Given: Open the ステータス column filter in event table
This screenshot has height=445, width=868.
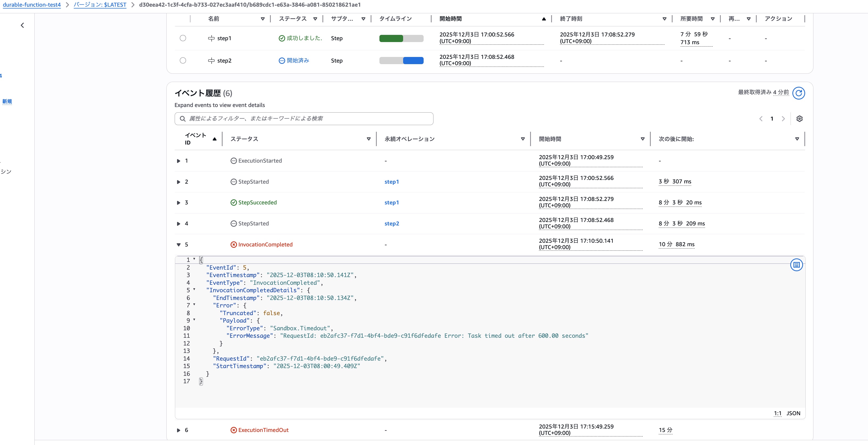Looking at the screenshot, I should click(x=368, y=139).
